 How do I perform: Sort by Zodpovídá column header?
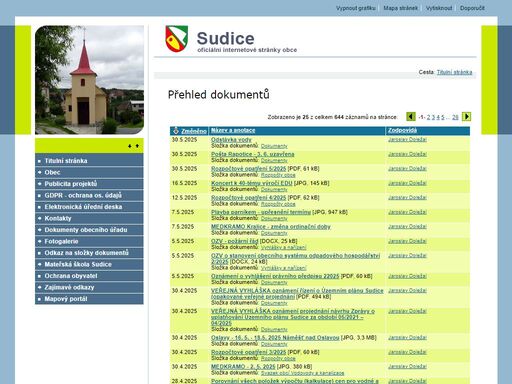tap(402, 130)
